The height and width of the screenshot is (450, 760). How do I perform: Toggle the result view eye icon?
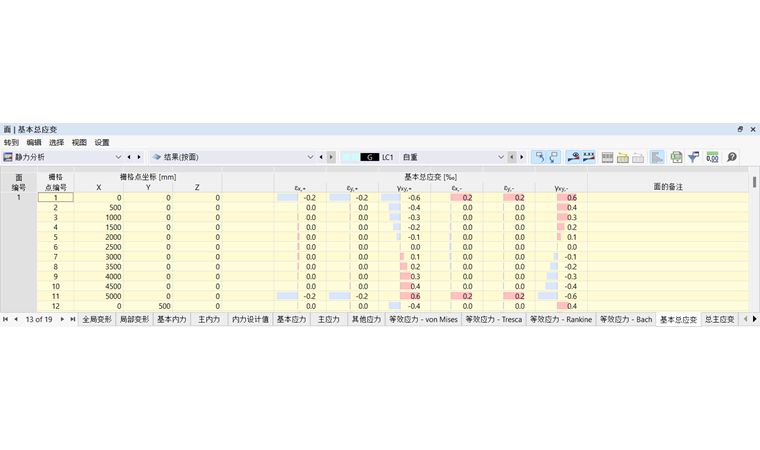573,157
